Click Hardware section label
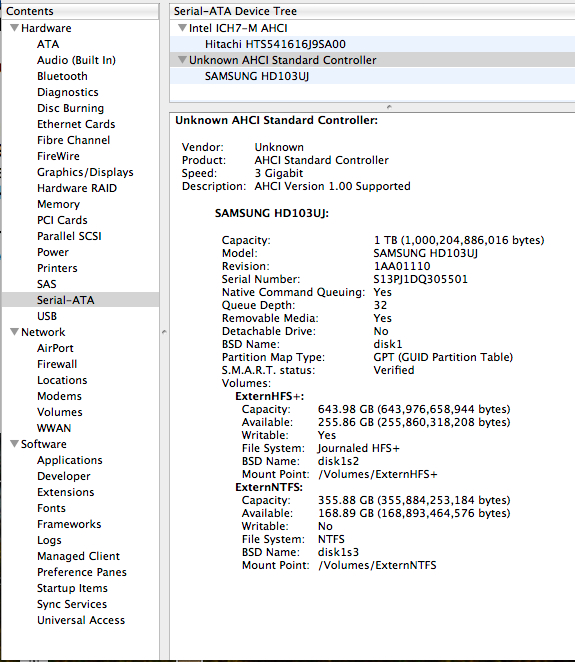The width and height of the screenshot is (575, 662). 46,28
